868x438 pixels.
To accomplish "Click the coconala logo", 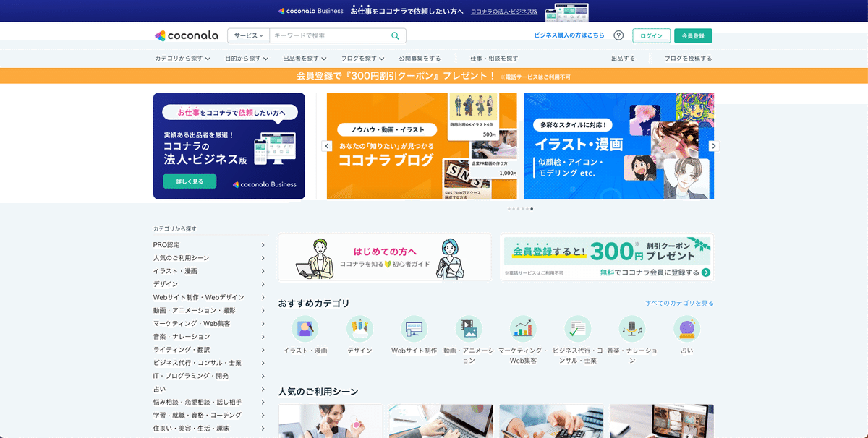I will point(187,35).
